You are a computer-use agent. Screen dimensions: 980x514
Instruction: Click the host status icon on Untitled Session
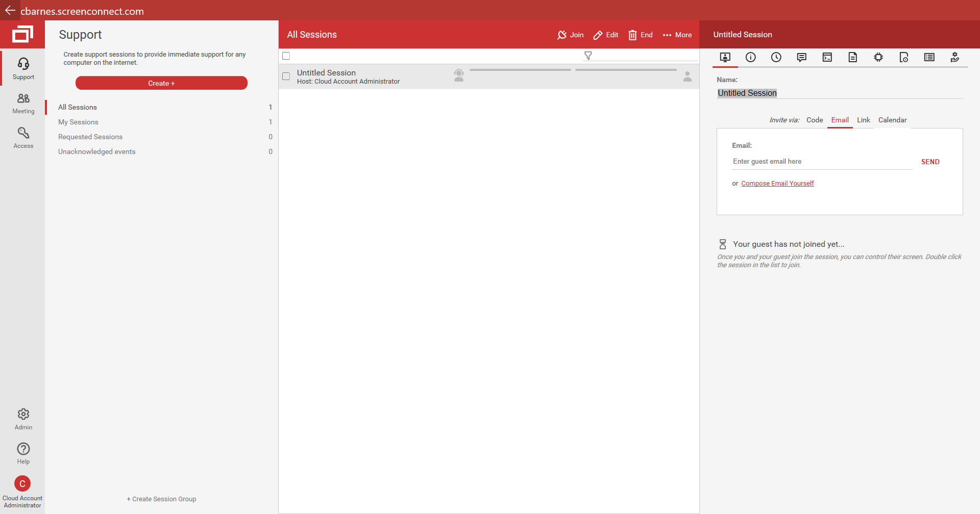[x=459, y=75]
